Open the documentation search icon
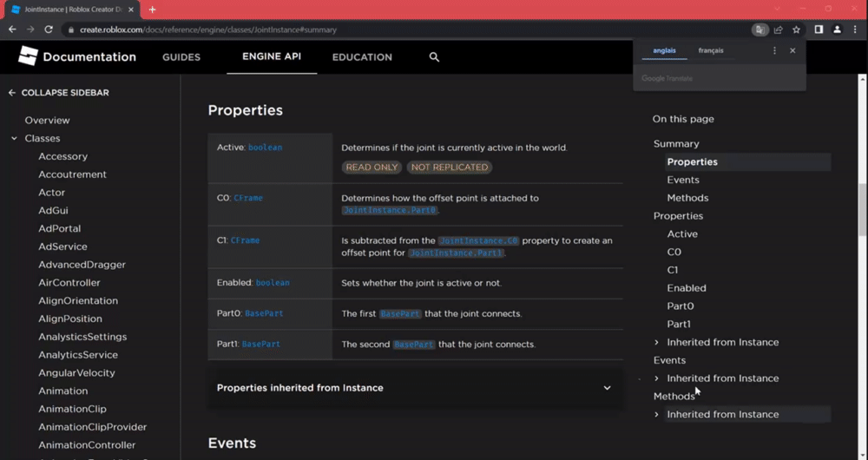The width and height of the screenshot is (868, 460). (x=434, y=57)
